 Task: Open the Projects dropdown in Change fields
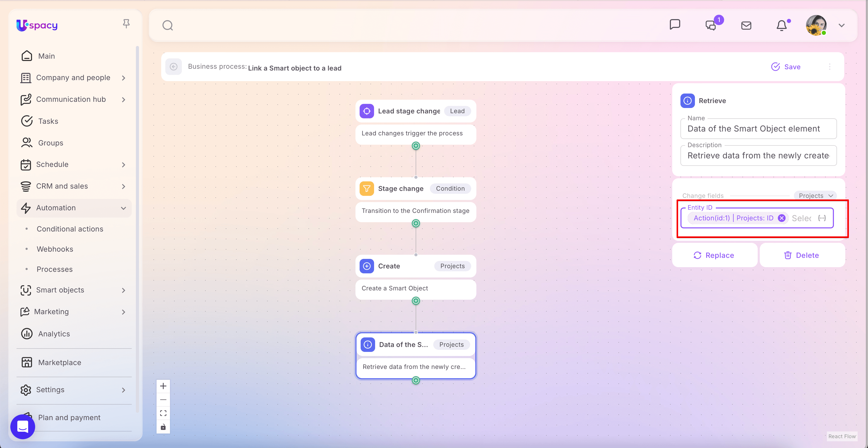click(815, 196)
